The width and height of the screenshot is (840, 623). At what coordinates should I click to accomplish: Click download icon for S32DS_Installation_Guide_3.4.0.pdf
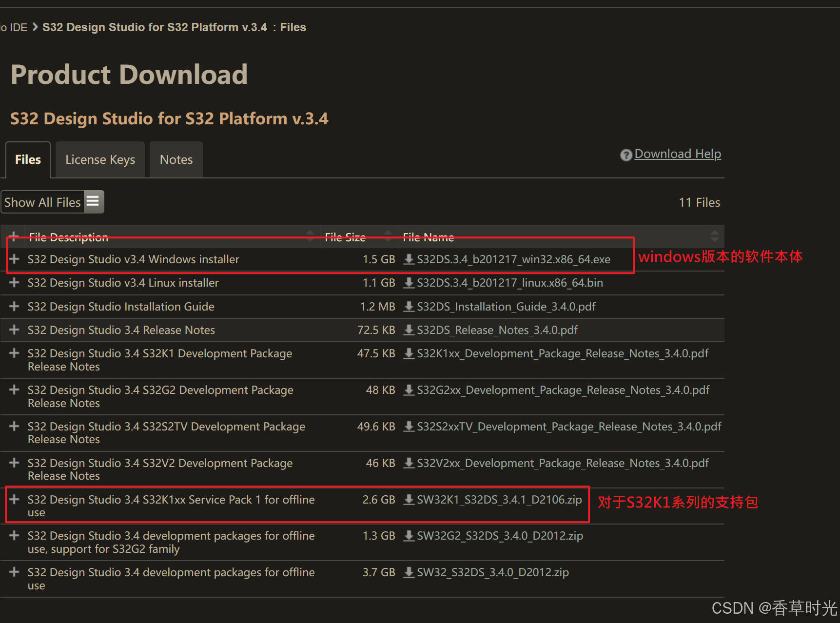pyautogui.click(x=409, y=307)
